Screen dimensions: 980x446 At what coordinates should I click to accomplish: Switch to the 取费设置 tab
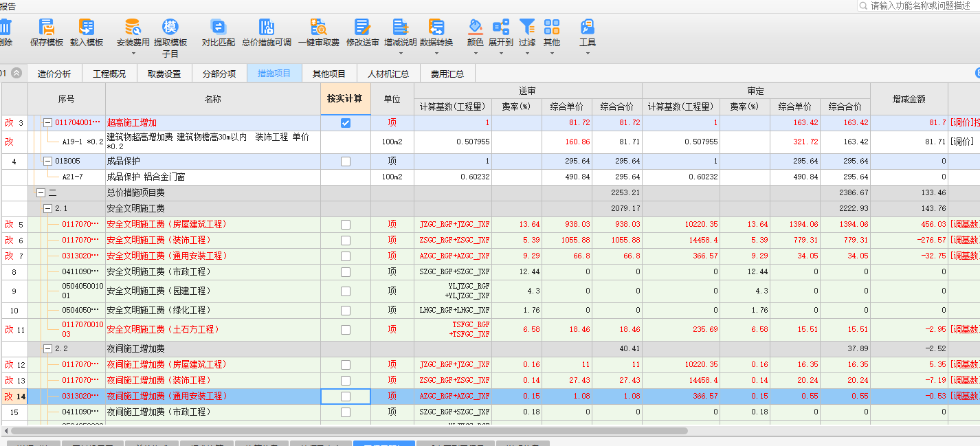click(164, 74)
